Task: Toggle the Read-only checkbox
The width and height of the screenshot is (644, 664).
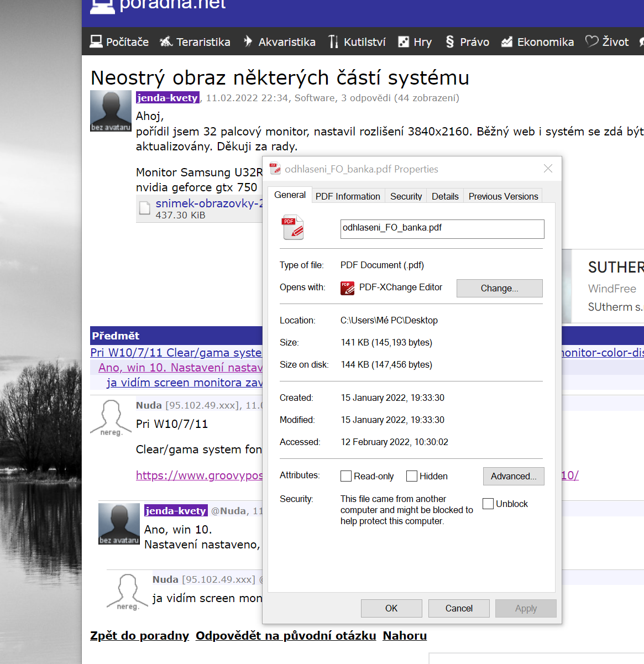Action: coord(346,476)
